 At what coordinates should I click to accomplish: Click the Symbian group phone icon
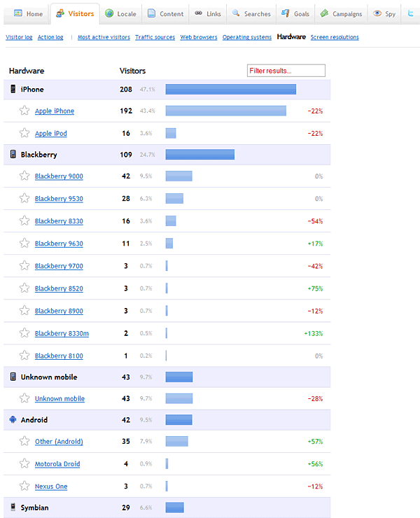coord(13,507)
